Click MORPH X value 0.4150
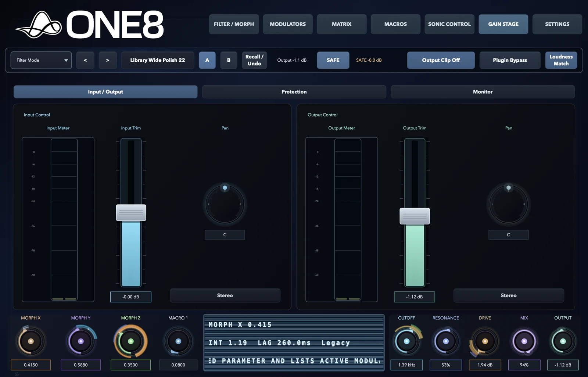This screenshot has height=377, width=588. click(x=31, y=365)
